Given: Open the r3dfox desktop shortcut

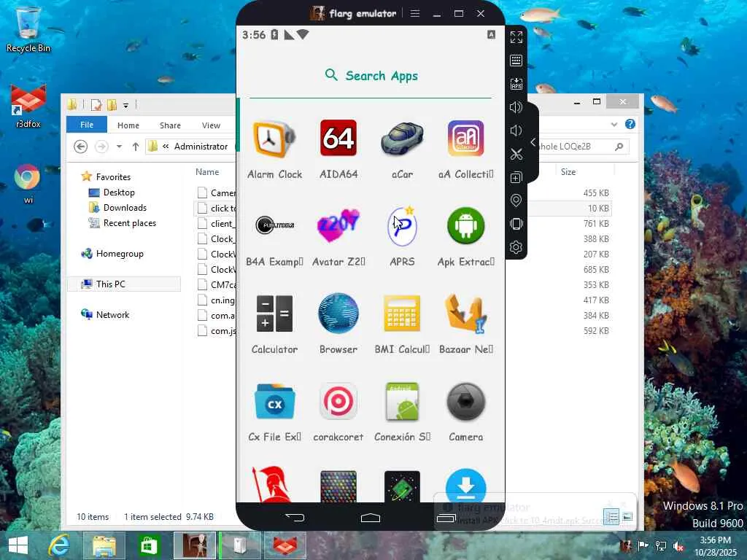Looking at the screenshot, I should pos(28,106).
